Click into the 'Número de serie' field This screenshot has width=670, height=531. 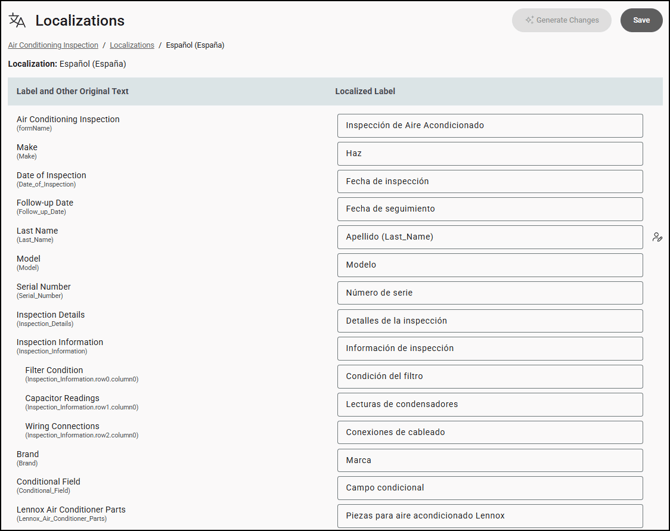490,293
